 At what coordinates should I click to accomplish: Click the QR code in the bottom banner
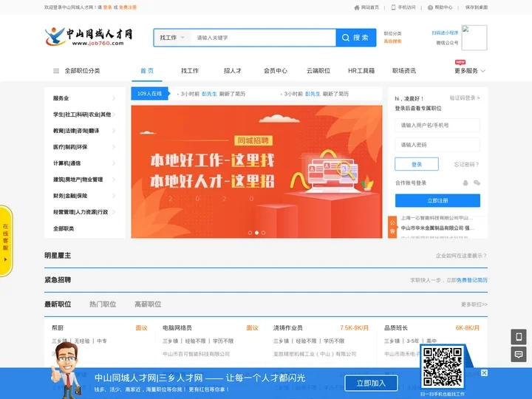tap(443, 366)
